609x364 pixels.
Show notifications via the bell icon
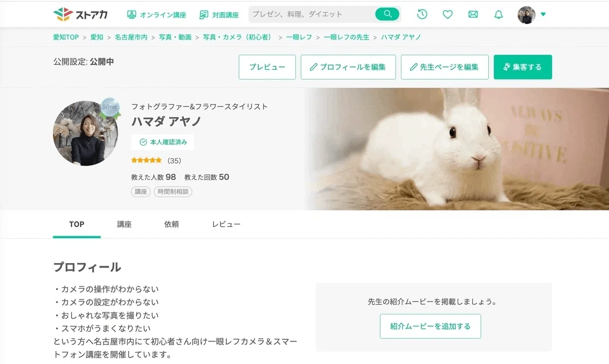(498, 14)
